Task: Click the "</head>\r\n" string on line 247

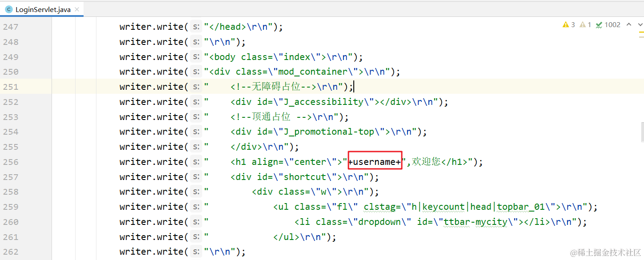Action: point(238,27)
